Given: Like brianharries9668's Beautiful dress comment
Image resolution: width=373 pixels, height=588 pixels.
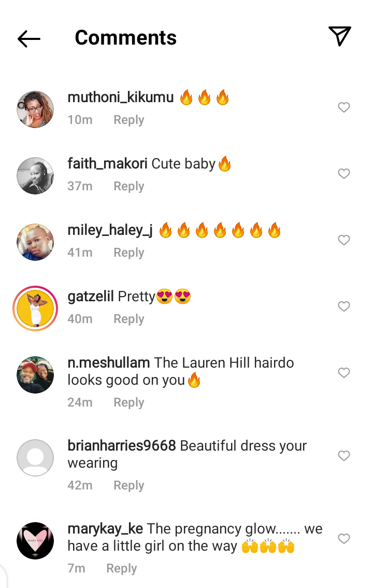Looking at the screenshot, I should point(344,456).
